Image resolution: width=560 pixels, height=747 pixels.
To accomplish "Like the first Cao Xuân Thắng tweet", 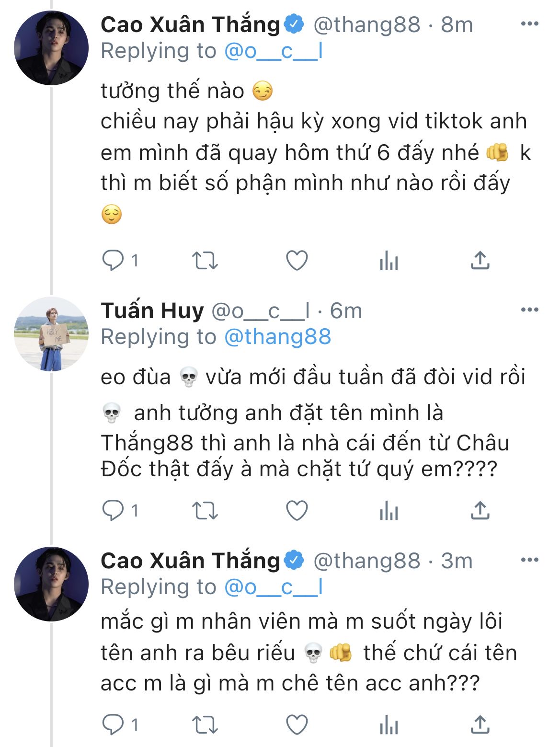I will point(297,261).
